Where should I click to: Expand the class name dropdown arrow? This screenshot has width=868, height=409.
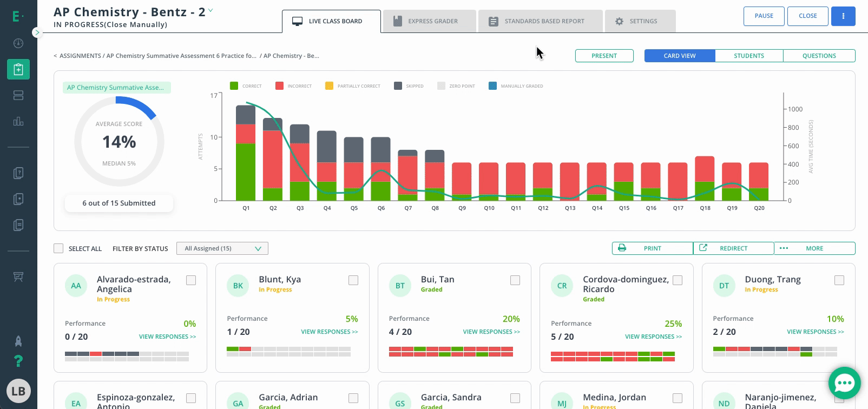(x=211, y=10)
